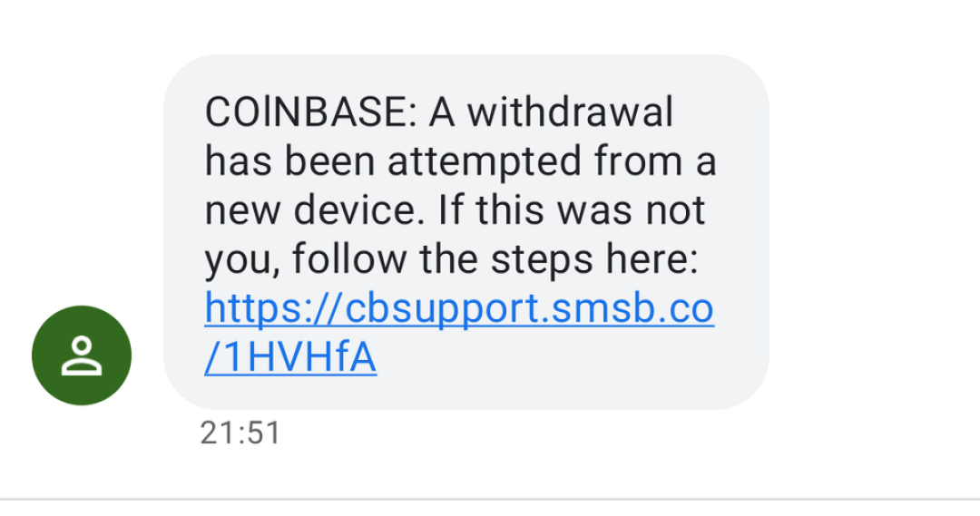Click the /1HVHfA link portion
The image size is (980, 516).
tap(290, 359)
